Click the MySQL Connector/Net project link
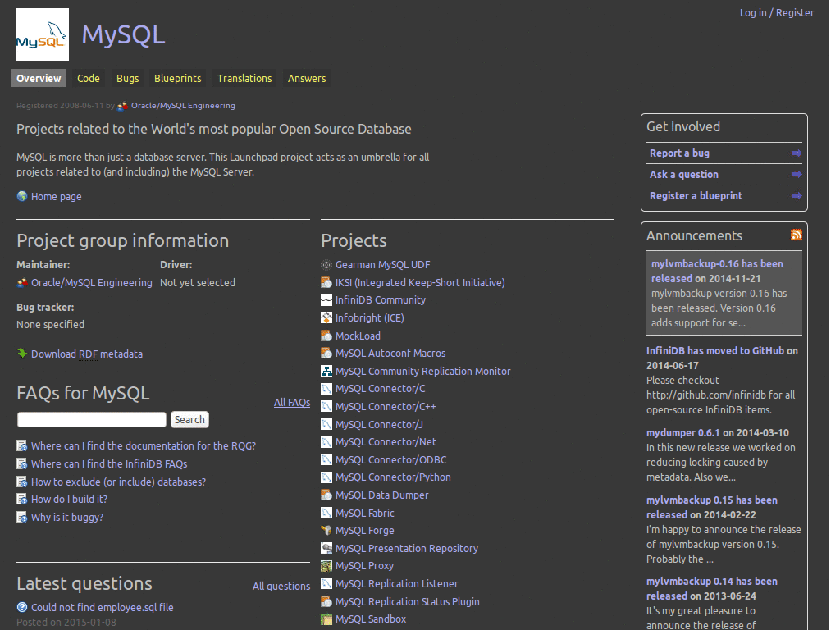 [x=386, y=442]
